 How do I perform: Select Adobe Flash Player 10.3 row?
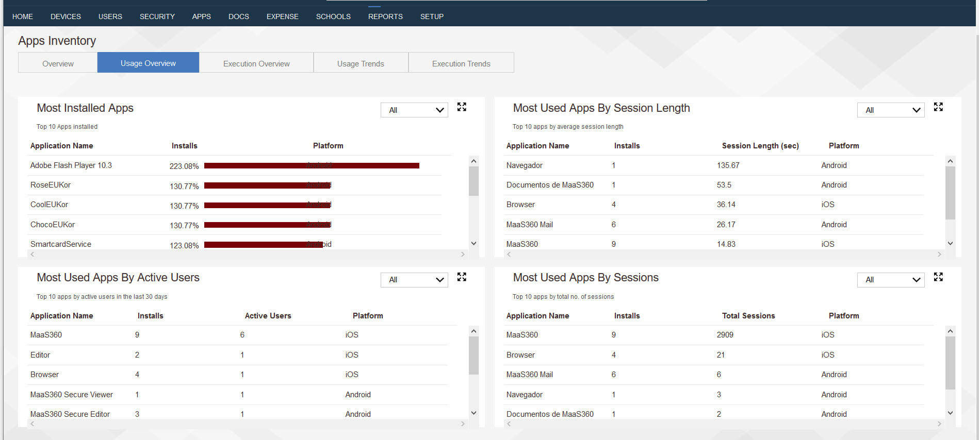(235, 165)
